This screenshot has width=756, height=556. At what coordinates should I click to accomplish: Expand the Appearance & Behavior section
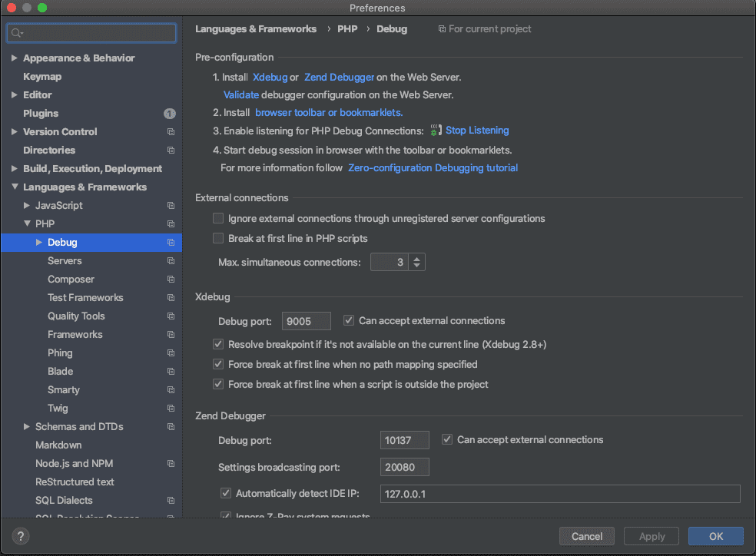[15, 58]
